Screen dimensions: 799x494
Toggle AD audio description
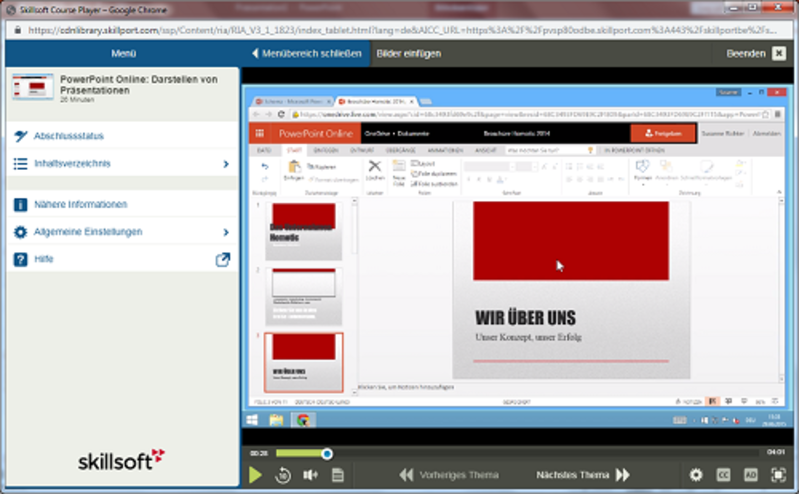click(751, 475)
